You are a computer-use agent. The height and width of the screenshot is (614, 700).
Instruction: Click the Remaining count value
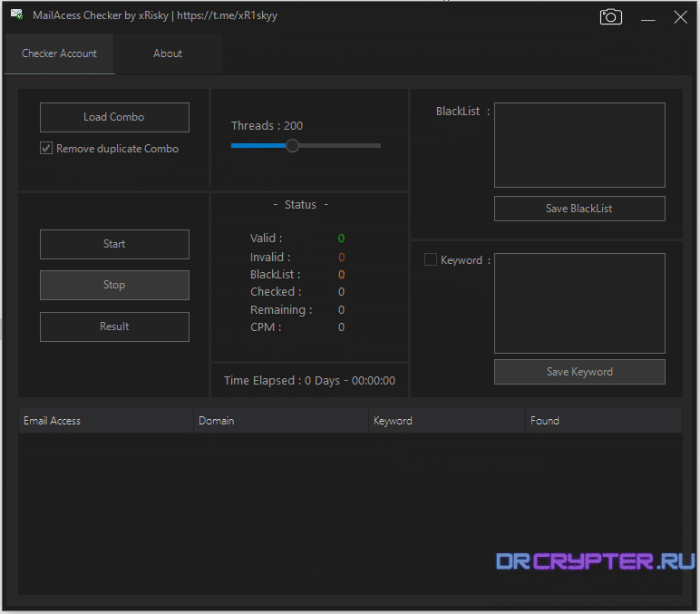point(342,310)
